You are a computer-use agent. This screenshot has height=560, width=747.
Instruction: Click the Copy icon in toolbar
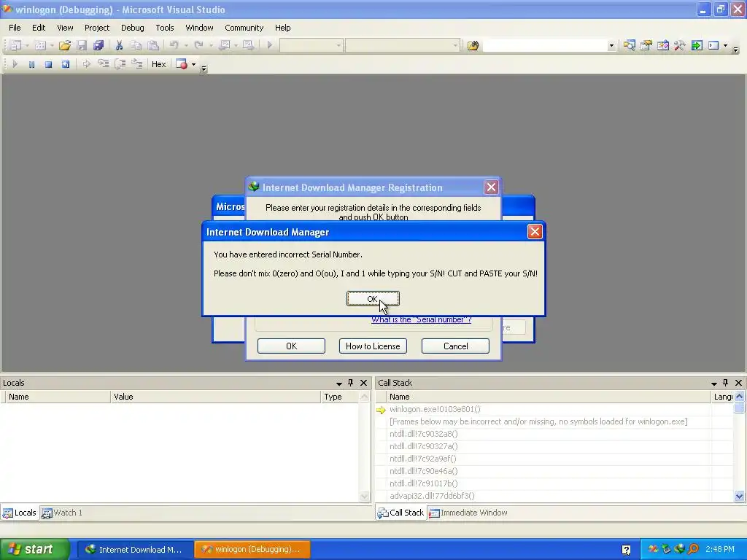pyautogui.click(x=136, y=45)
